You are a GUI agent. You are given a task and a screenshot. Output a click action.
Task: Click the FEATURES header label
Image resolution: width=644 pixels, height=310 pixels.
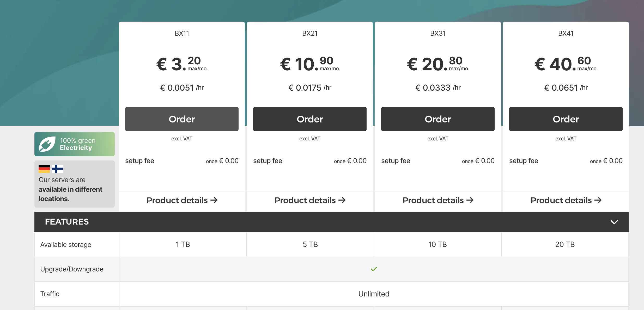coord(67,222)
